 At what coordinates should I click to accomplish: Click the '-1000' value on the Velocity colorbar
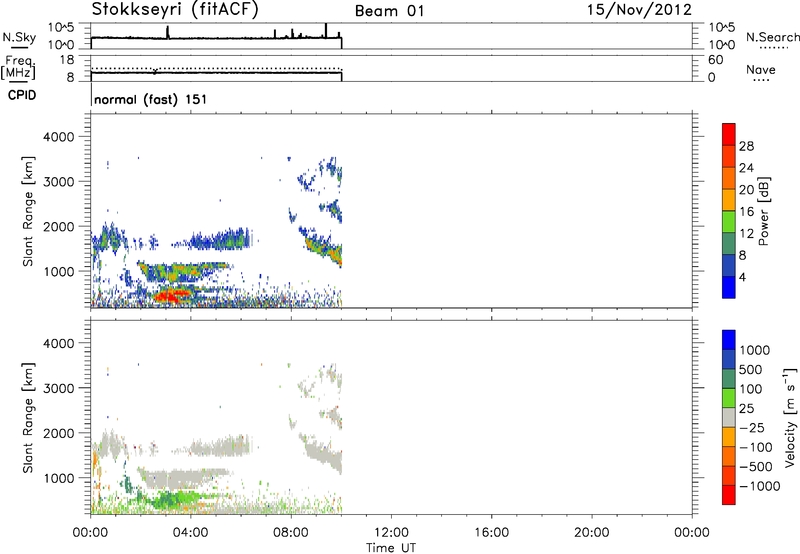[759, 486]
